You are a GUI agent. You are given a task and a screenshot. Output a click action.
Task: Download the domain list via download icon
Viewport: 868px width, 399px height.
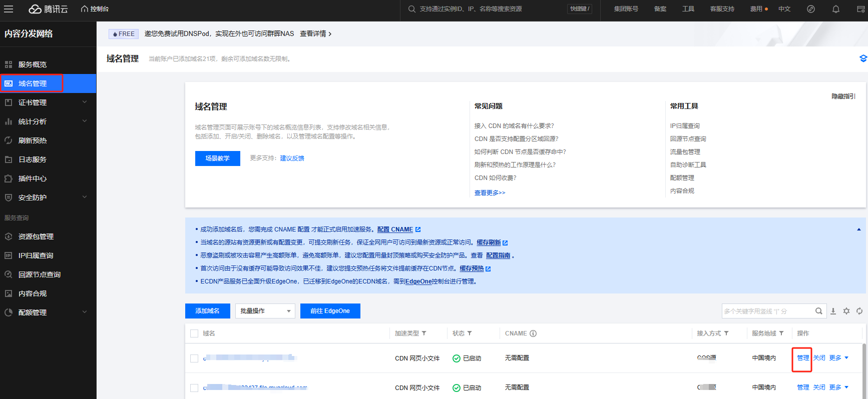point(833,311)
